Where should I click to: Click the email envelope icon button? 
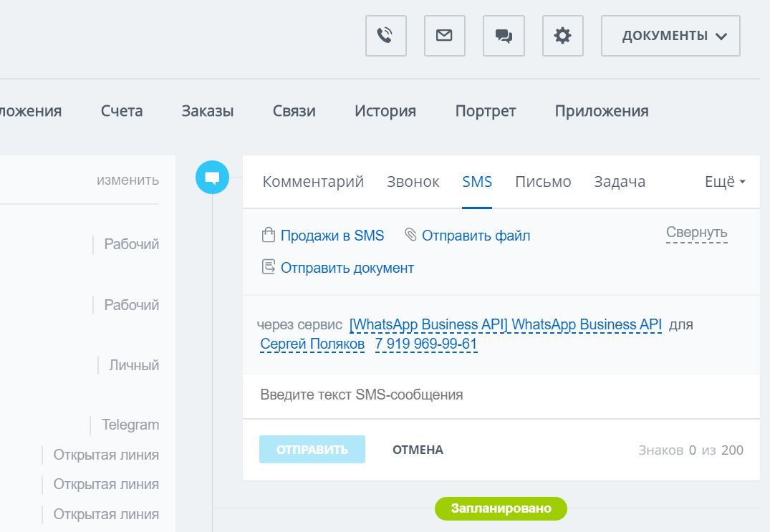(x=444, y=36)
